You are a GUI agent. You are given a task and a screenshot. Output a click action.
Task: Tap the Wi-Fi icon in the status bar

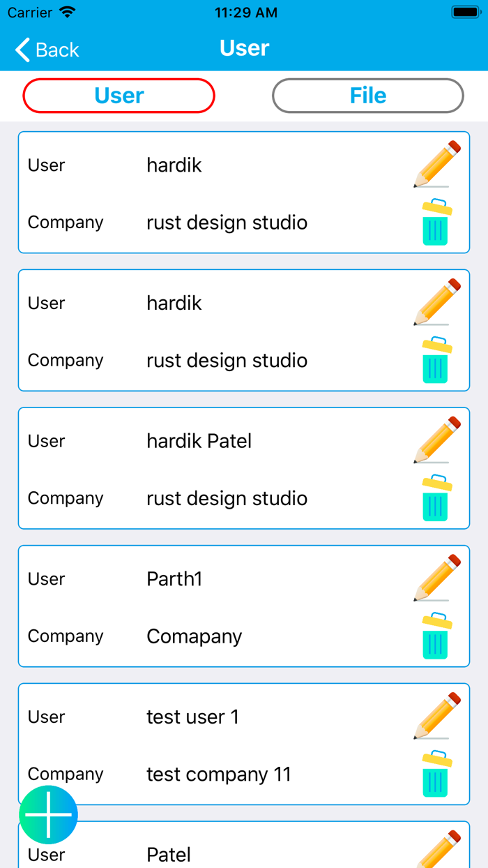click(66, 12)
